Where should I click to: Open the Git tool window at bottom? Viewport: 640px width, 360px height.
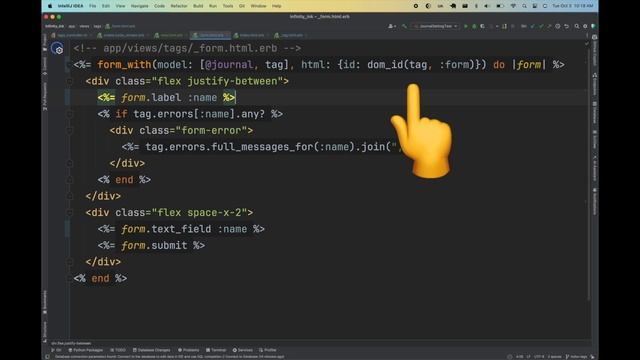coord(56,350)
